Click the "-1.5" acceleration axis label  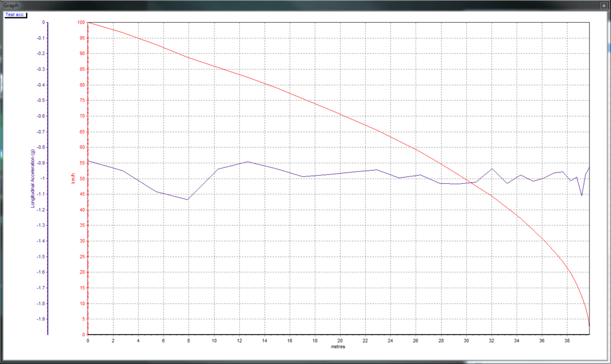tap(41, 257)
